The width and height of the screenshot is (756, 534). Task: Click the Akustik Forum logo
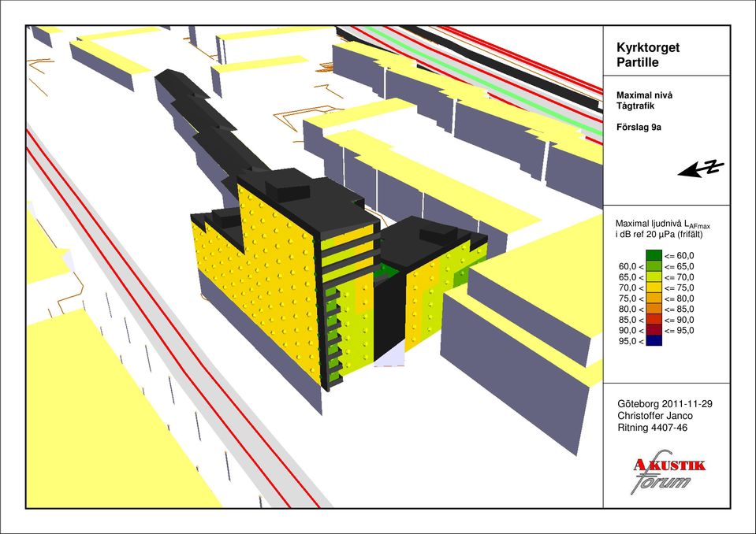click(668, 472)
